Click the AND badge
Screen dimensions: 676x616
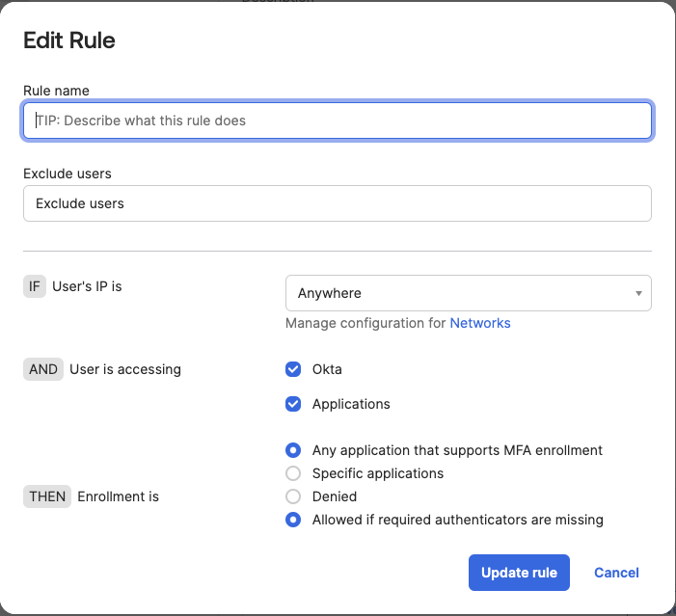[x=43, y=369]
